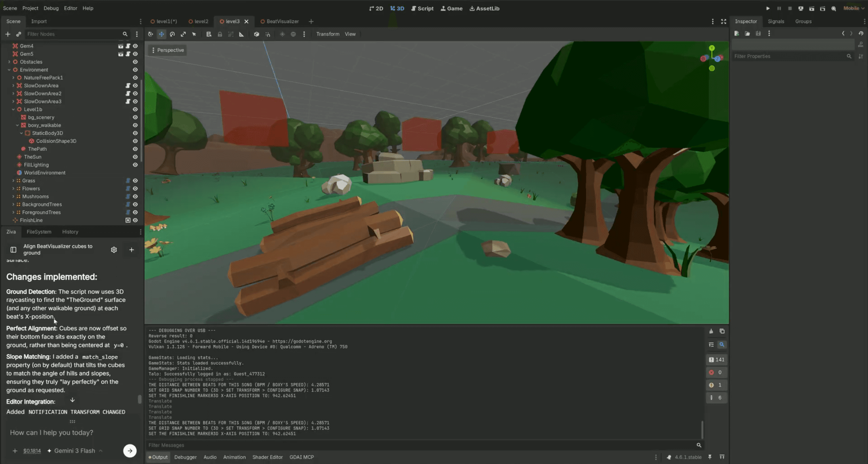868x464 pixels.
Task: Expand the Obstacles node
Action: pyautogui.click(x=9, y=62)
